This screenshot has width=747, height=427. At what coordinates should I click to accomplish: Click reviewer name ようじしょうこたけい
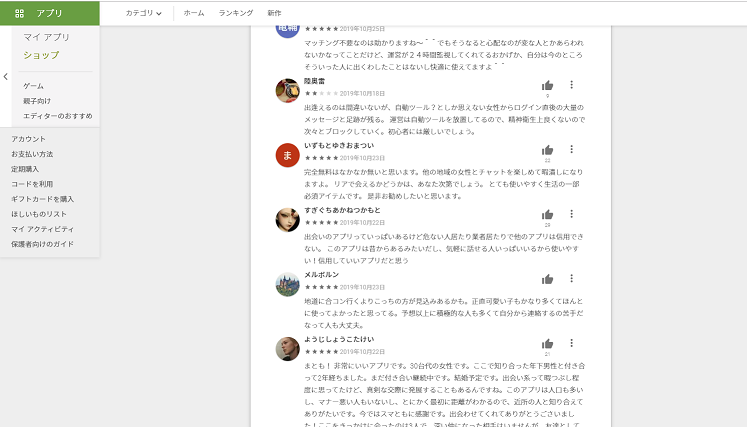click(339, 339)
